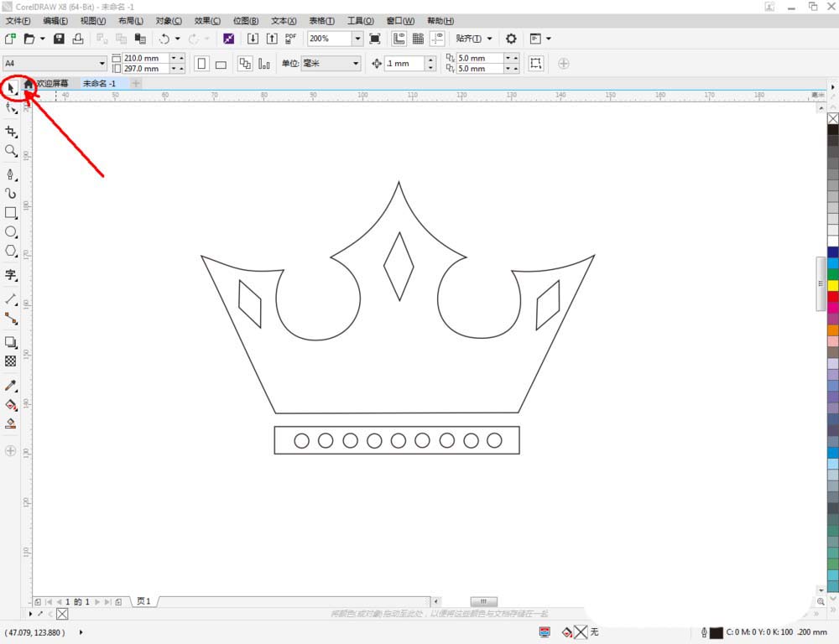This screenshot has height=644, width=839.
Task: Expand the application launcher dropdown arrow
Action: pyautogui.click(x=549, y=39)
